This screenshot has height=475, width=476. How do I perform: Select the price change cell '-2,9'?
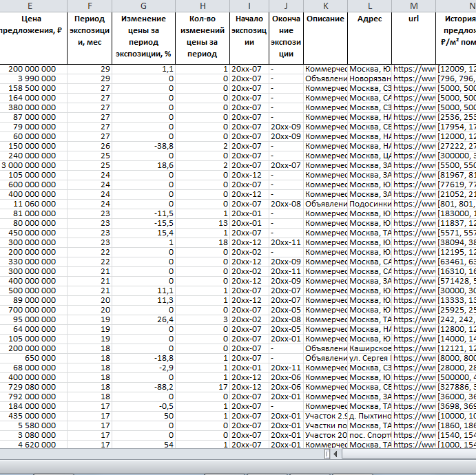point(143,368)
